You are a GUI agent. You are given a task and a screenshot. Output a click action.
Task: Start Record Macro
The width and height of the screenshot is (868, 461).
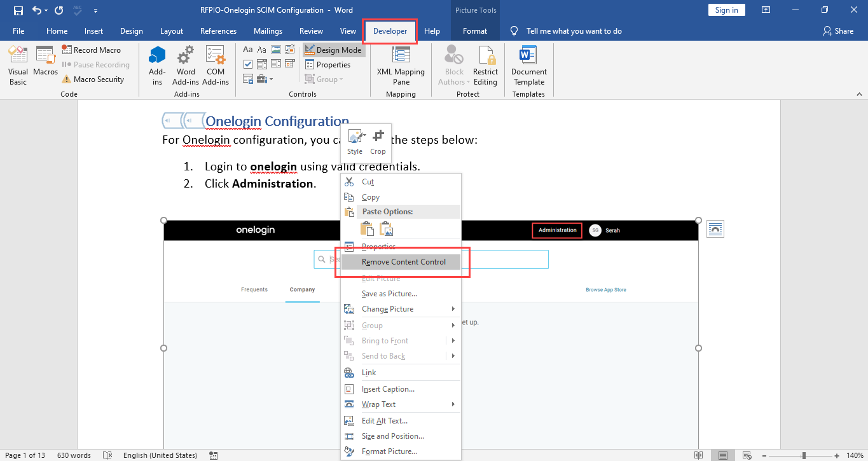[x=92, y=50]
